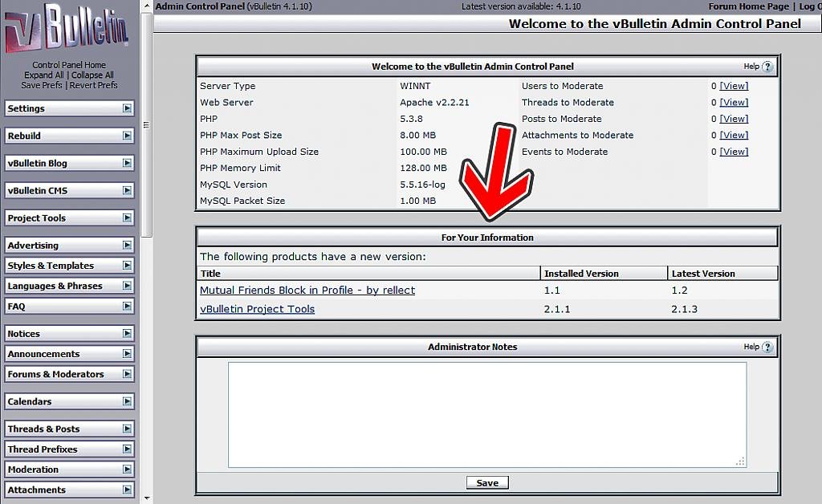Open the Notices menu label

click(23, 334)
